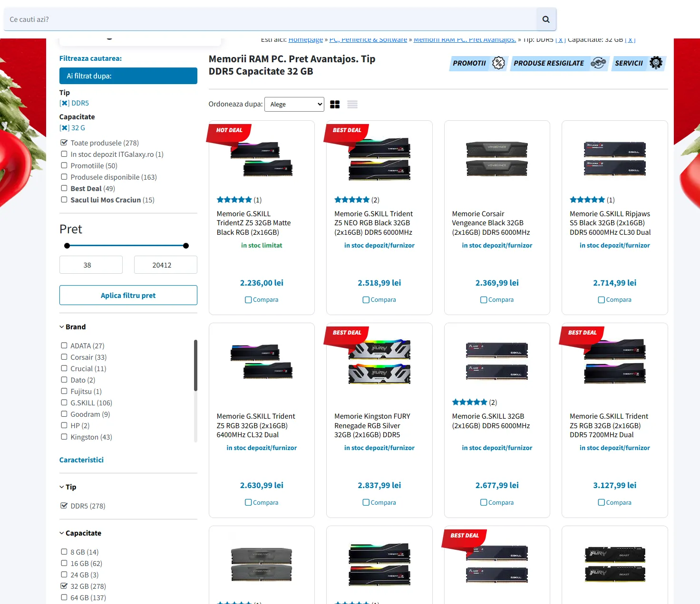Remove the 32 G capacity filter
The width and height of the screenshot is (700, 604).
[65, 128]
